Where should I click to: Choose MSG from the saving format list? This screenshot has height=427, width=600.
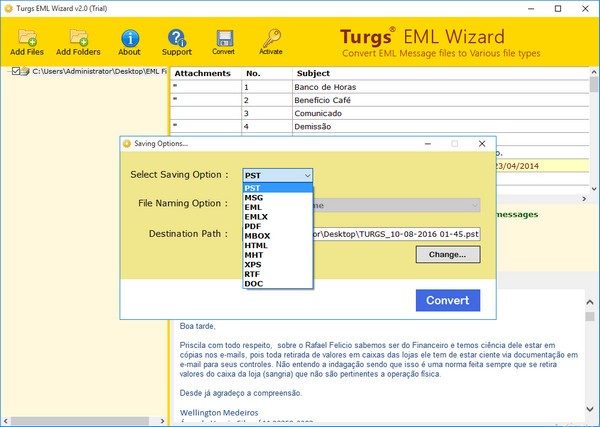click(x=254, y=198)
